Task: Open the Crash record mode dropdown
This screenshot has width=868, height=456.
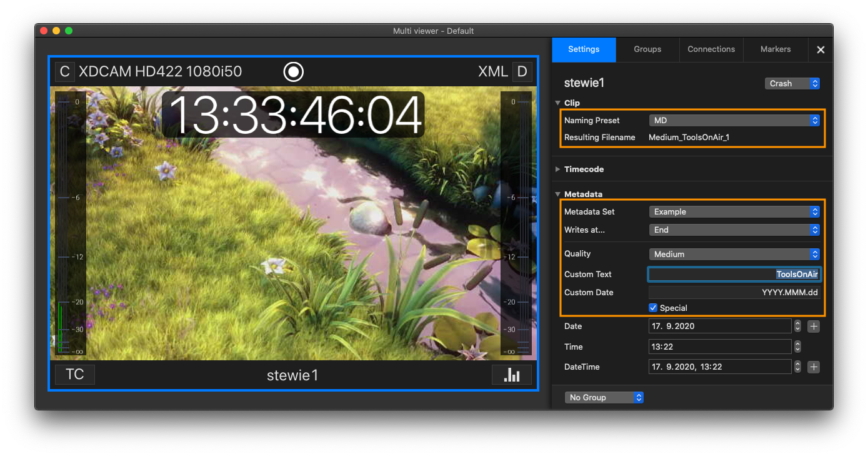Action: pyautogui.click(x=792, y=83)
